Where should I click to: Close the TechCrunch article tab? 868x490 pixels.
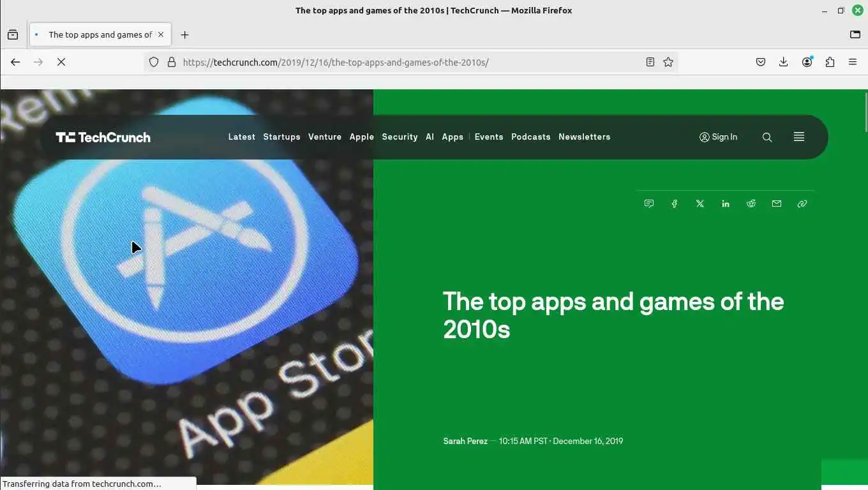[161, 34]
